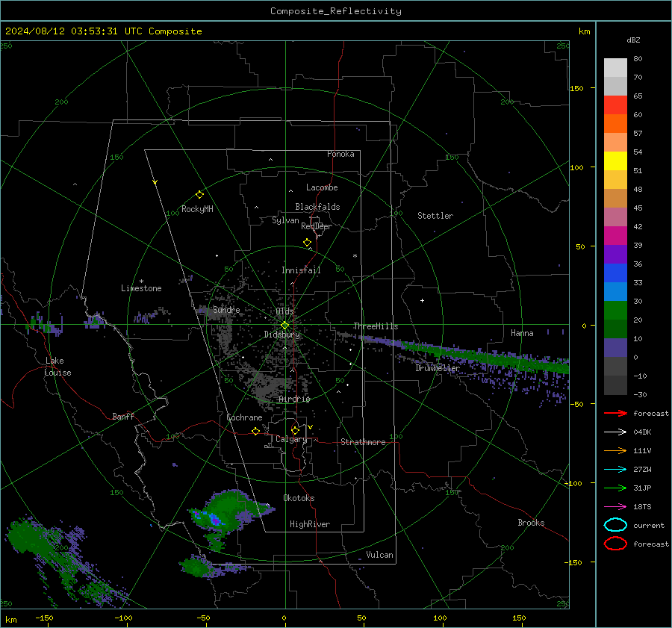The image size is (672, 628).
Task: Click the Sundre city label
Action: coord(226,310)
